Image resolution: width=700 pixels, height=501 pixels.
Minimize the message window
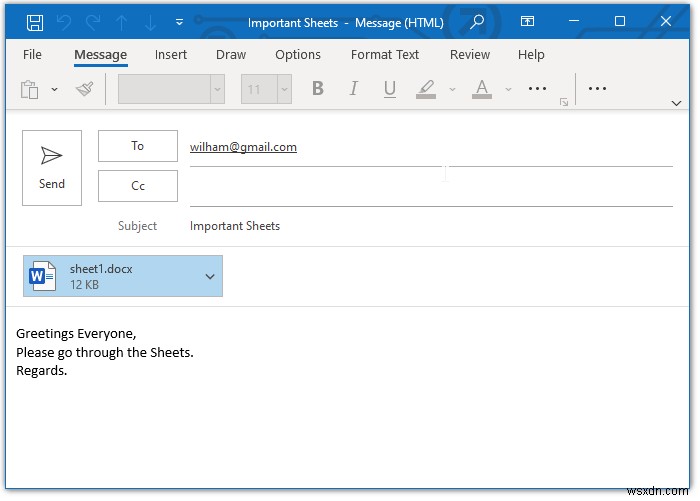point(574,21)
